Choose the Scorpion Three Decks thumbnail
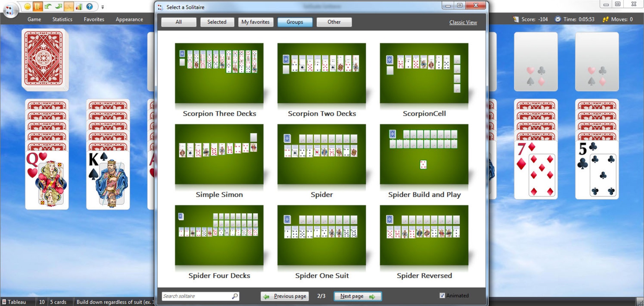The width and height of the screenshot is (644, 306). (219, 73)
